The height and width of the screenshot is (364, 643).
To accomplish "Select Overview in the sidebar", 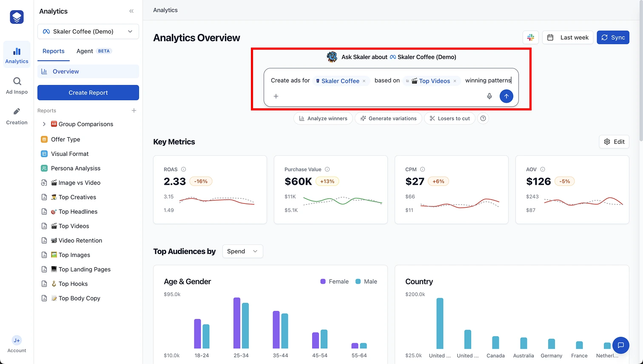I will pyautogui.click(x=88, y=71).
